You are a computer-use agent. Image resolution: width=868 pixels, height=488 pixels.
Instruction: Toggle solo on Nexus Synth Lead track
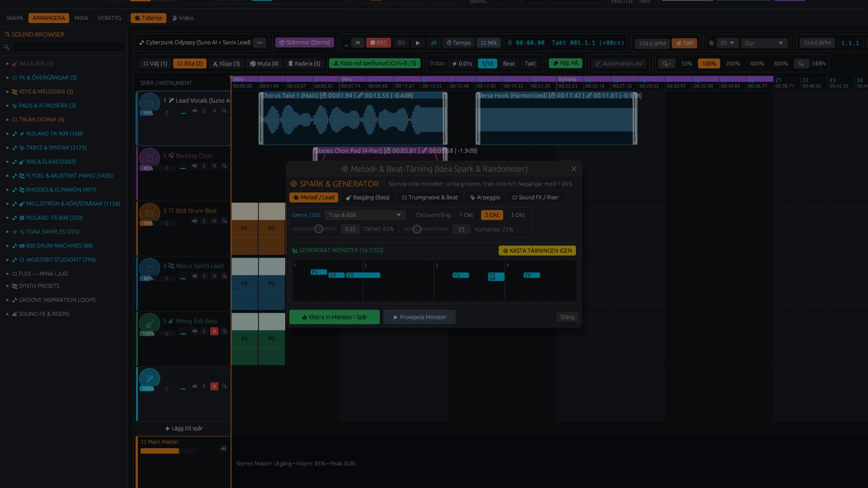point(204,276)
